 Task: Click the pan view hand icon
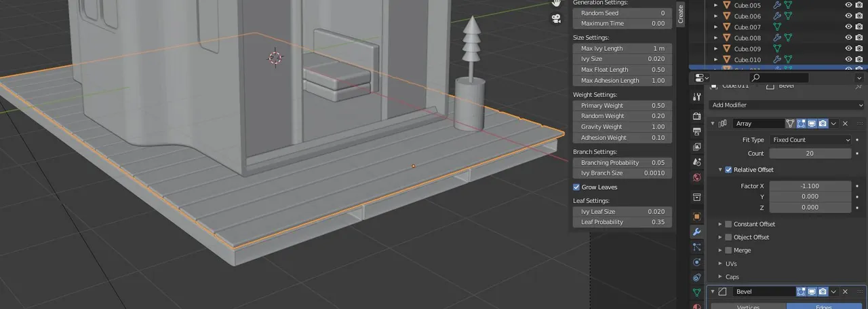click(x=556, y=3)
